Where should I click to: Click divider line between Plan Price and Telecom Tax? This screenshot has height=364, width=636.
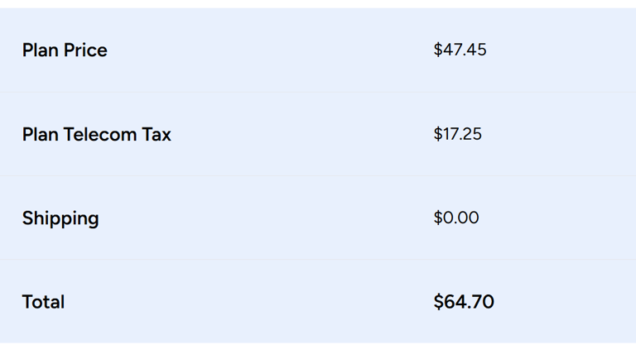tap(318, 92)
